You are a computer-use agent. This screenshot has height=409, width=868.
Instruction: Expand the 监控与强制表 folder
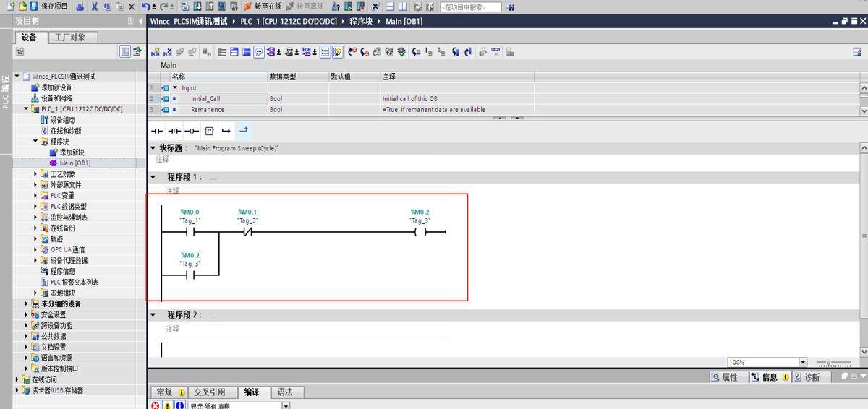coord(35,218)
